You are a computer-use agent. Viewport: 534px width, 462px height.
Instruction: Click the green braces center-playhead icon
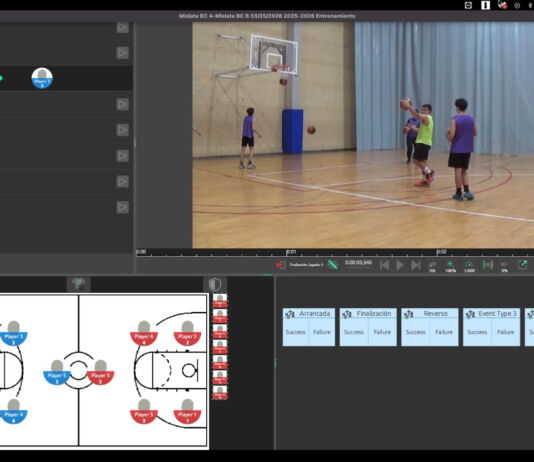click(x=487, y=265)
